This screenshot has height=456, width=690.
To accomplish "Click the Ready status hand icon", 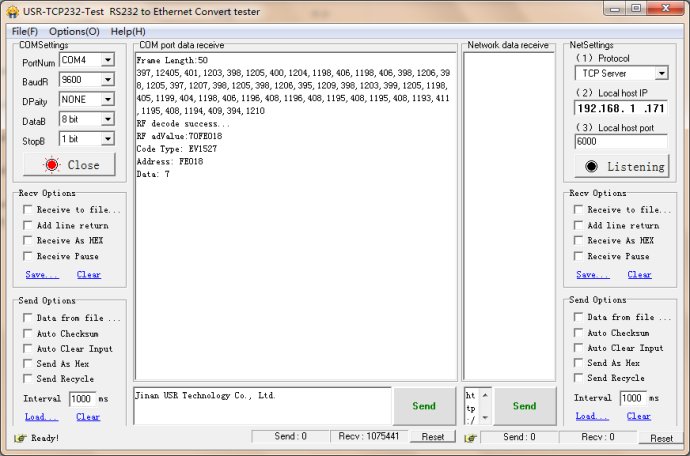I will 19,438.
